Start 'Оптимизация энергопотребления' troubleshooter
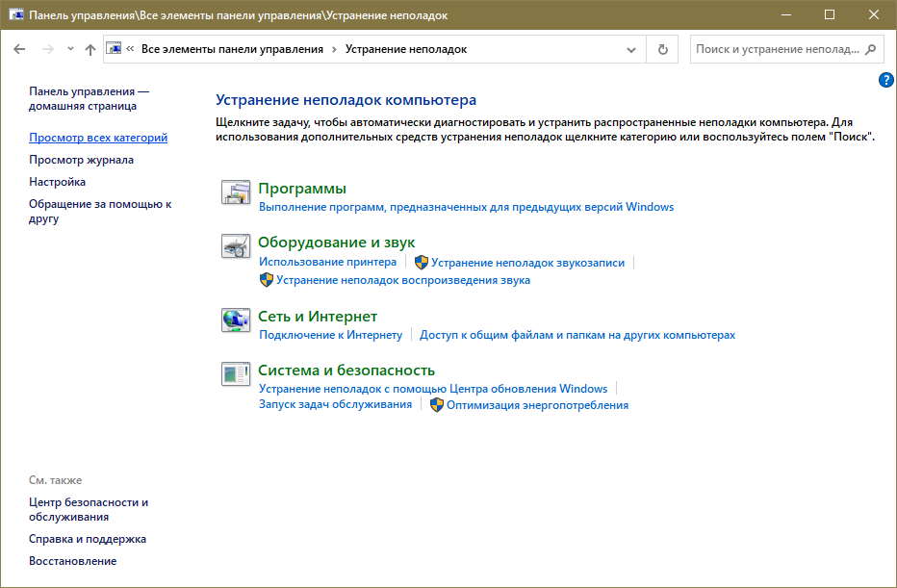This screenshot has height=588, width=897. 537,405
